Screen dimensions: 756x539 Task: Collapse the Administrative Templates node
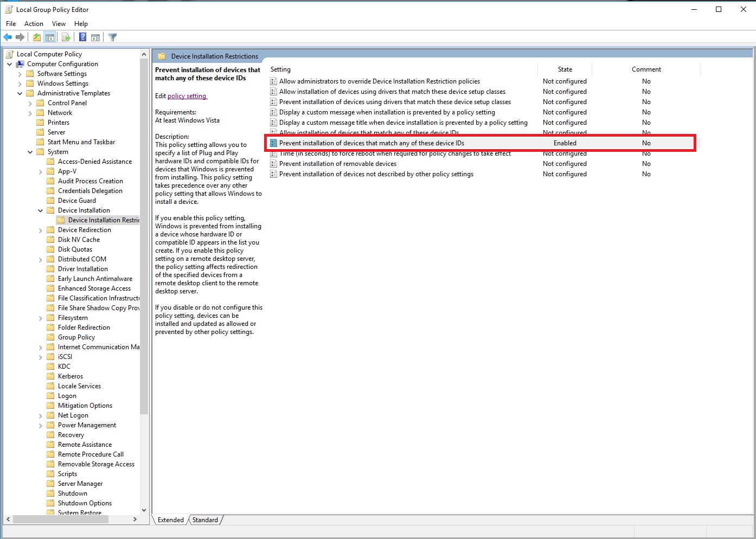point(20,93)
